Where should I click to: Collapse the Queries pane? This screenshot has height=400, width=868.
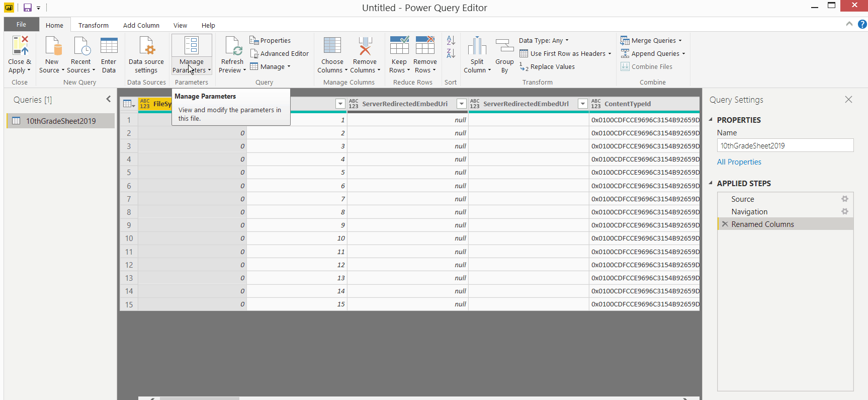coord(108,99)
